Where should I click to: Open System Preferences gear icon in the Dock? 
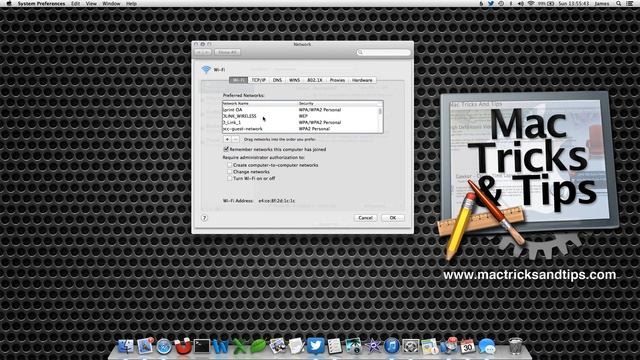tap(411, 347)
